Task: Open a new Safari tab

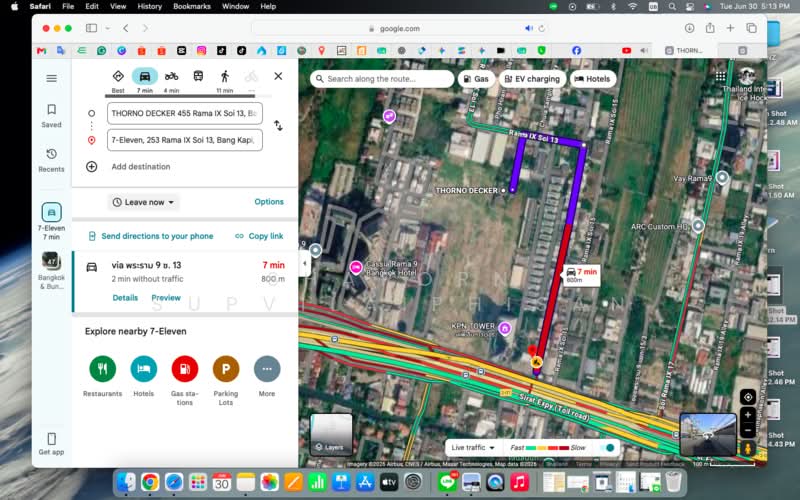Action: (730, 29)
